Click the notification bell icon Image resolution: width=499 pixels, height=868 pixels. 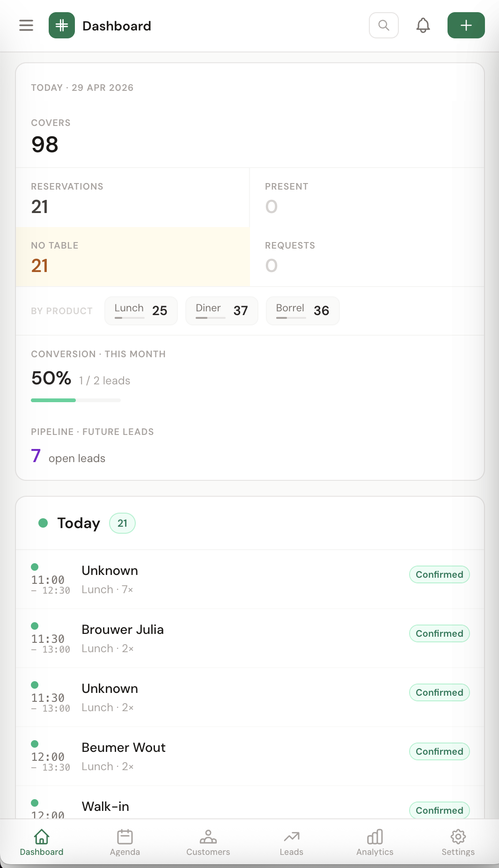click(423, 25)
